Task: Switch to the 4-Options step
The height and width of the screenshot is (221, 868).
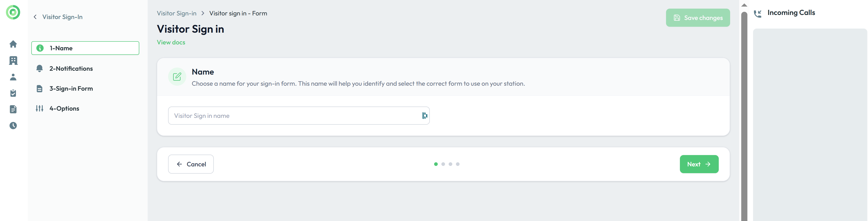Action: [x=64, y=108]
